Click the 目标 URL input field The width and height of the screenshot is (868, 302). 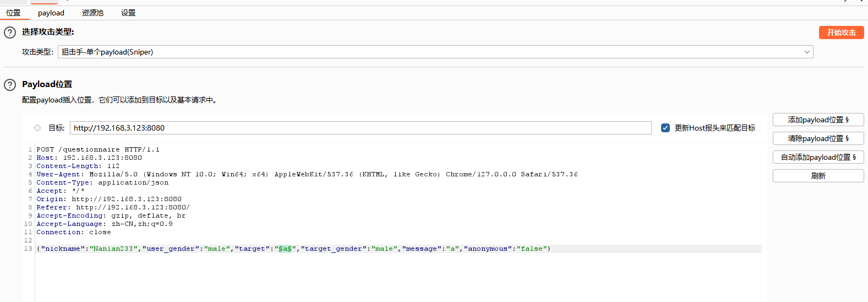[x=360, y=128]
